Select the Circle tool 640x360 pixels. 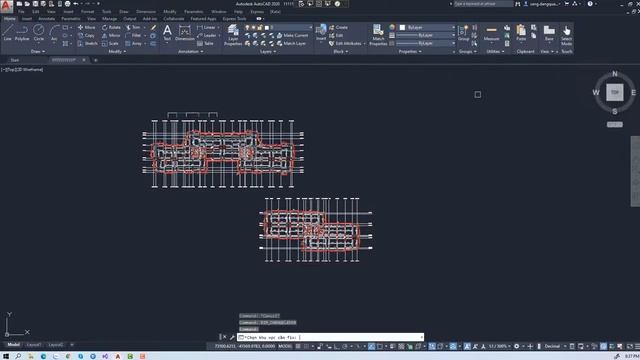coord(38,33)
